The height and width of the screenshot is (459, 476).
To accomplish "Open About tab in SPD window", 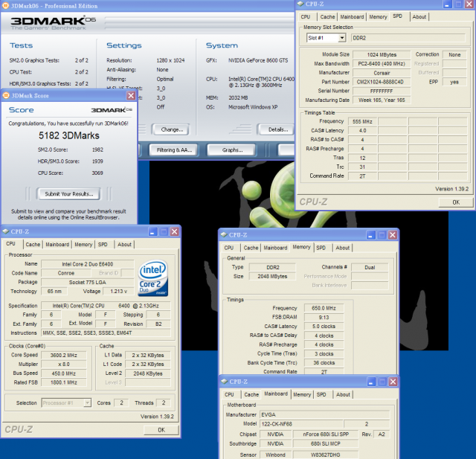I will click(419, 16).
